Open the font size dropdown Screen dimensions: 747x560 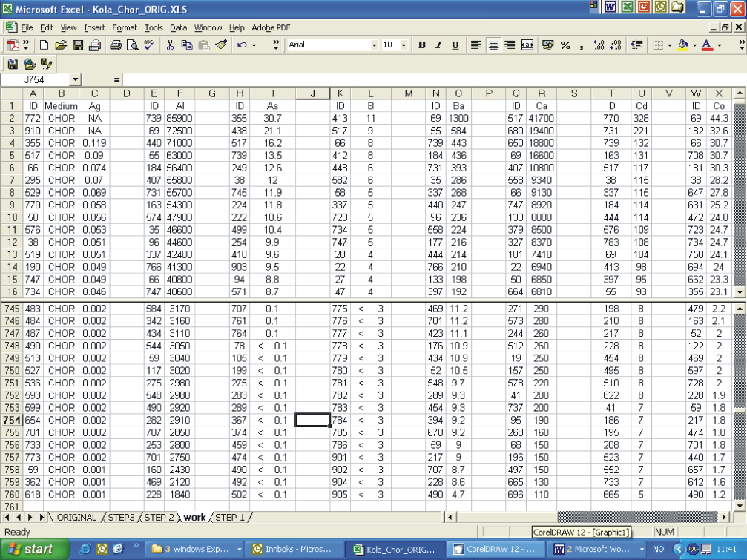click(404, 45)
